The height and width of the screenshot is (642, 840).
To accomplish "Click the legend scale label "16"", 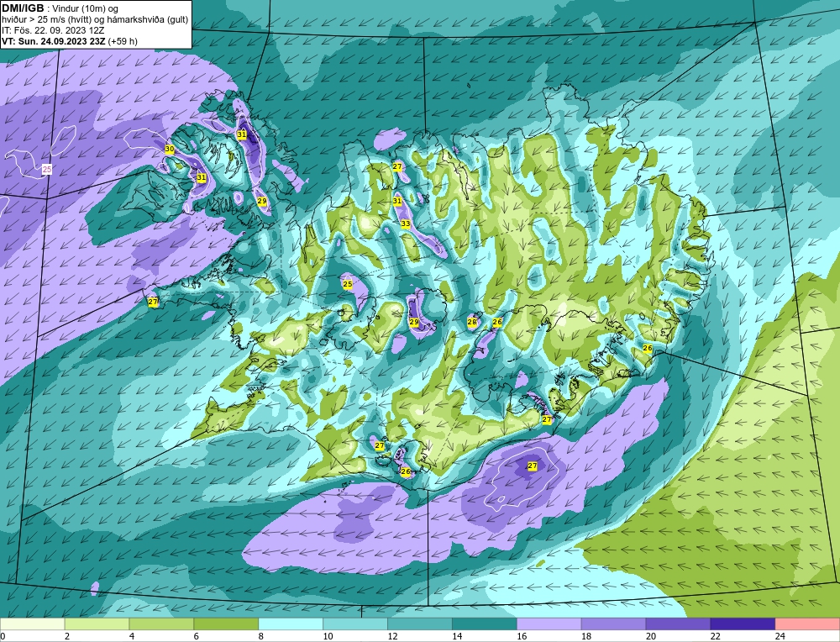I will tap(522, 636).
